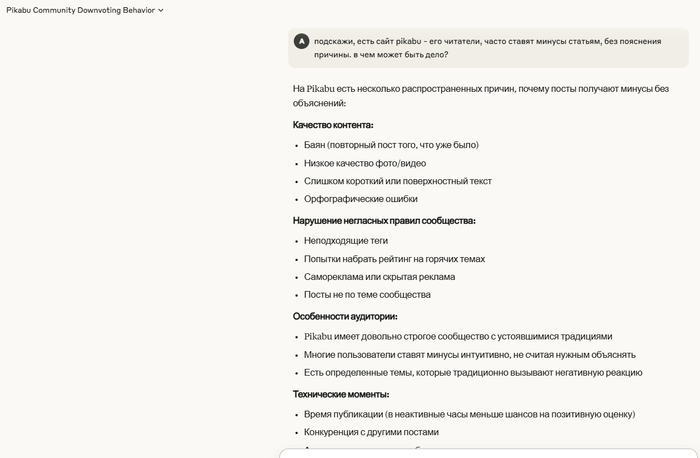The width and height of the screenshot is (700, 458).
Task: Click the "Качество контента:" heading
Action: coord(333,125)
